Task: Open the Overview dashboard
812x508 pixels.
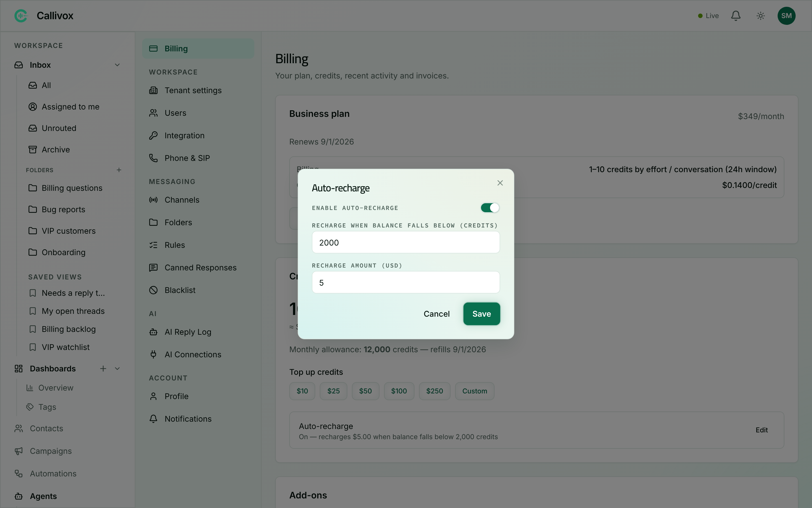Action: (74, 388)
